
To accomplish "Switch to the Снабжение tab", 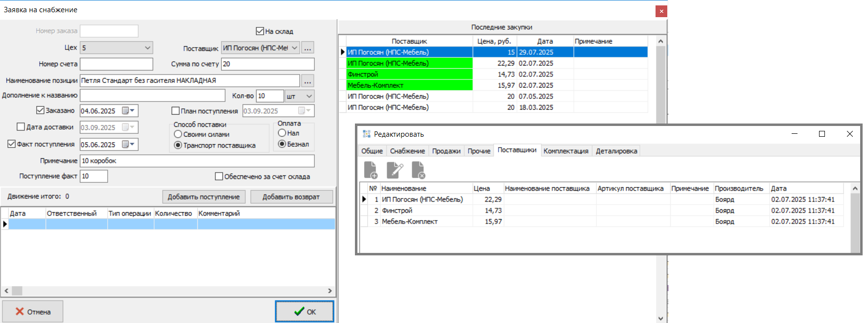I will coord(407,151).
